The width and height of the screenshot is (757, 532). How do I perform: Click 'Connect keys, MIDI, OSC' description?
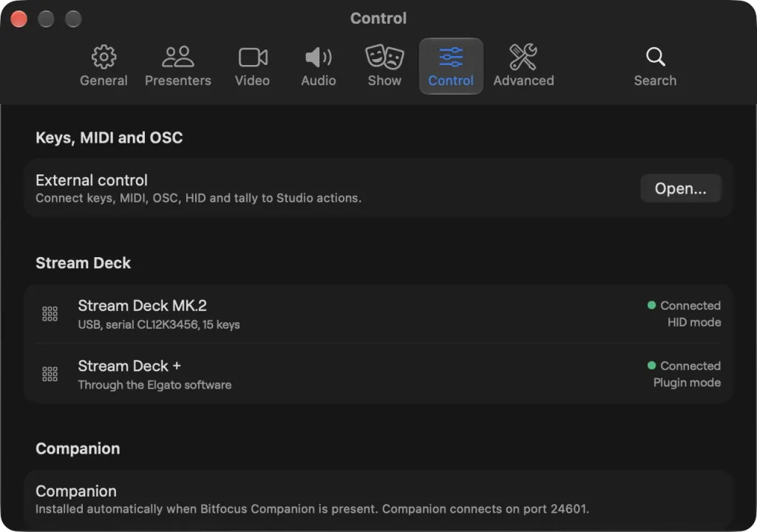pyautogui.click(x=198, y=198)
